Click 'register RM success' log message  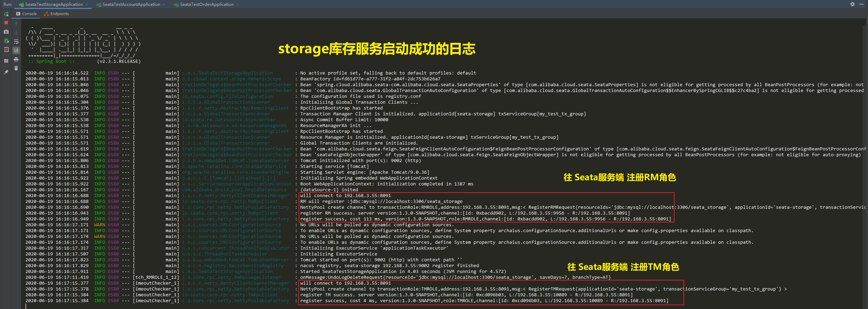coord(465,213)
